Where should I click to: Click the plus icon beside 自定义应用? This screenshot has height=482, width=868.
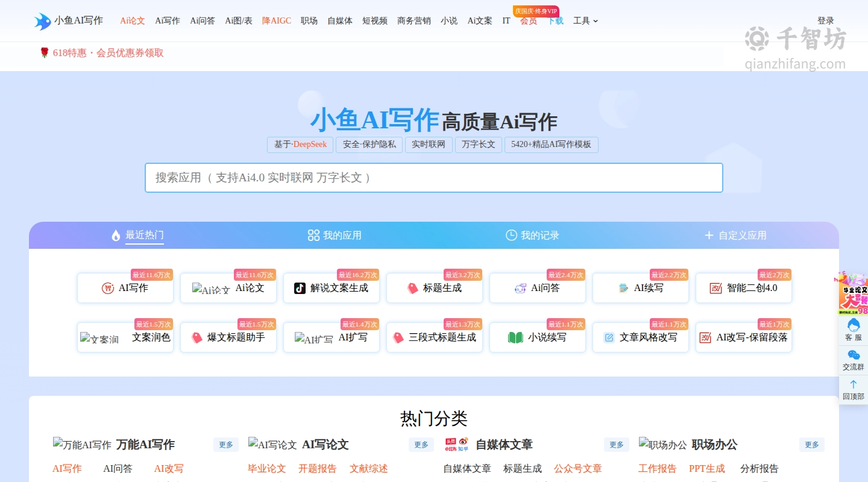point(709,235)
